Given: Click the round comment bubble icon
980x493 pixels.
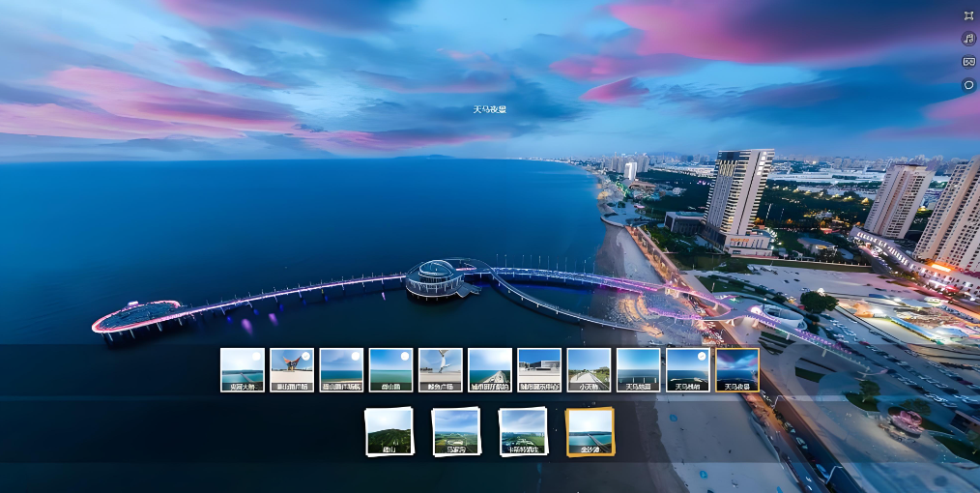Looking at the screenshot, I should pos(968,85).
